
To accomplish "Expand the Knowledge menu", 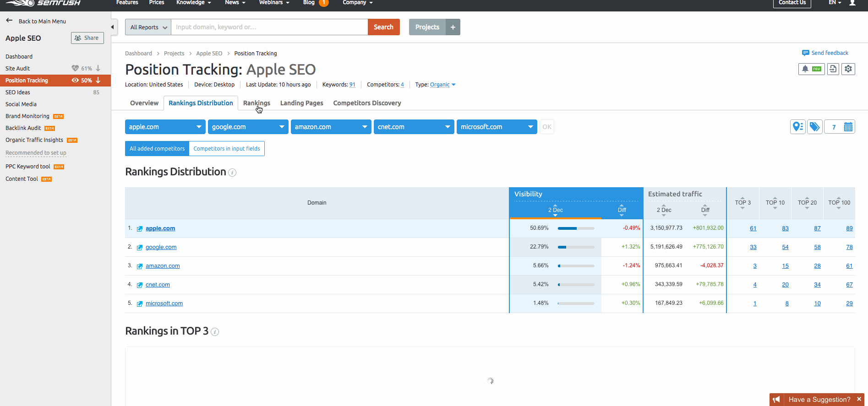I will [x=194, y=3].
